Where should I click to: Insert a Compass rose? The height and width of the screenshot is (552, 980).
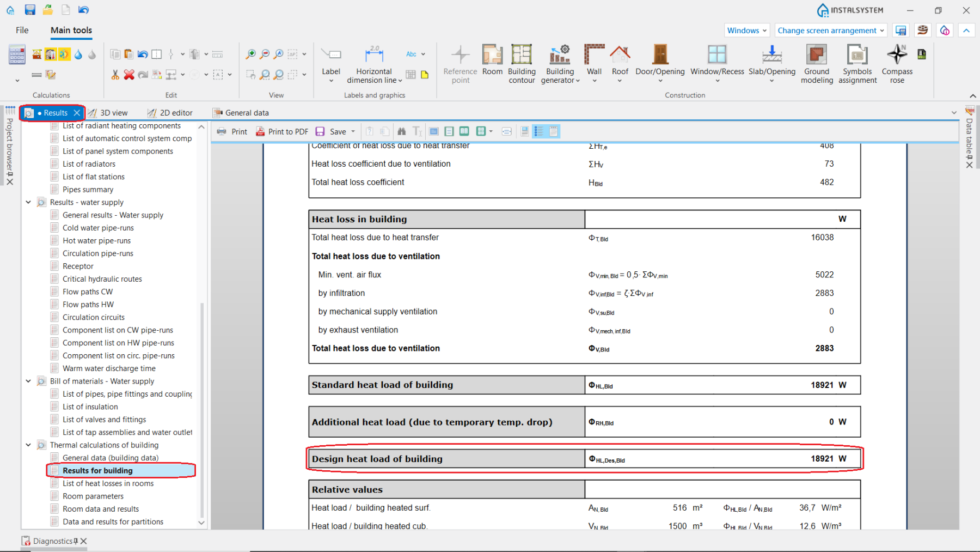coord(897,64)
